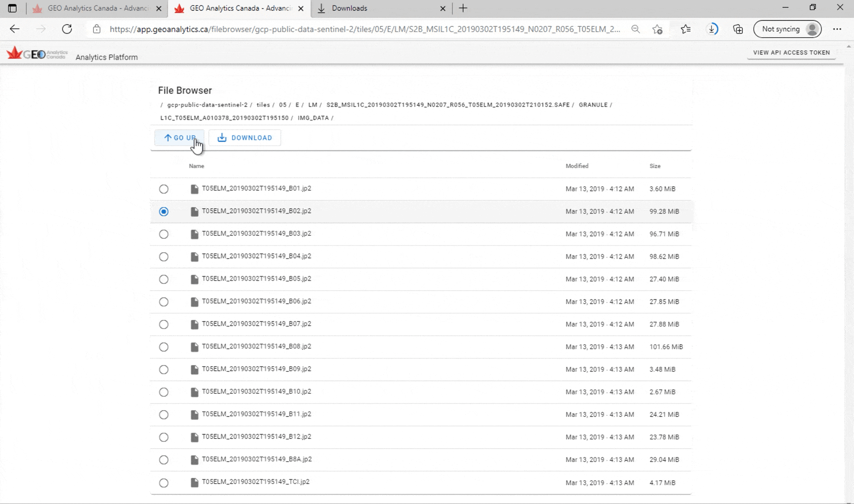The image size is (854, 504).
Task: Select radio button for B09.jp2
Action: [x=164, y=369]
